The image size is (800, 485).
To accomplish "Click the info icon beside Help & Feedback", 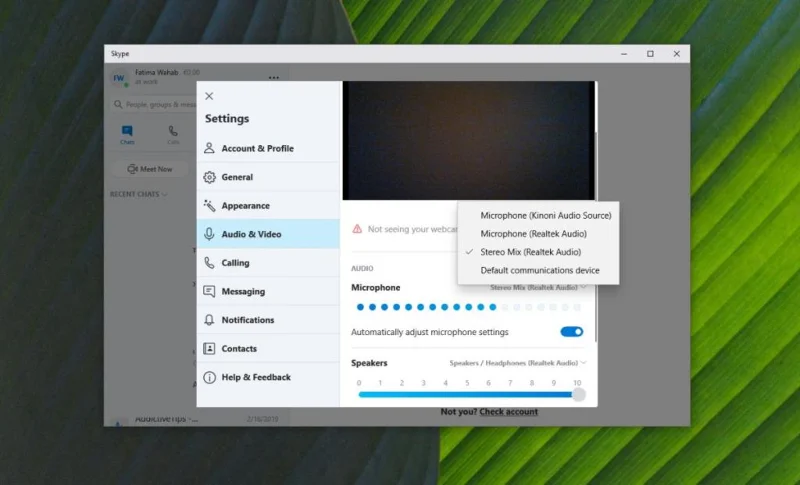I will pyautogui.click(x=209, y=377).
